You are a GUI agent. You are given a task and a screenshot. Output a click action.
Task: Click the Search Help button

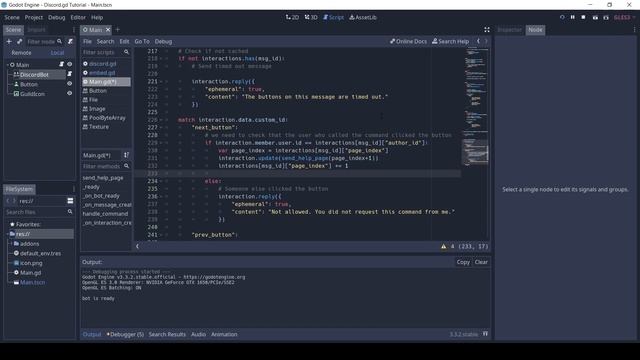click(450, 41)
